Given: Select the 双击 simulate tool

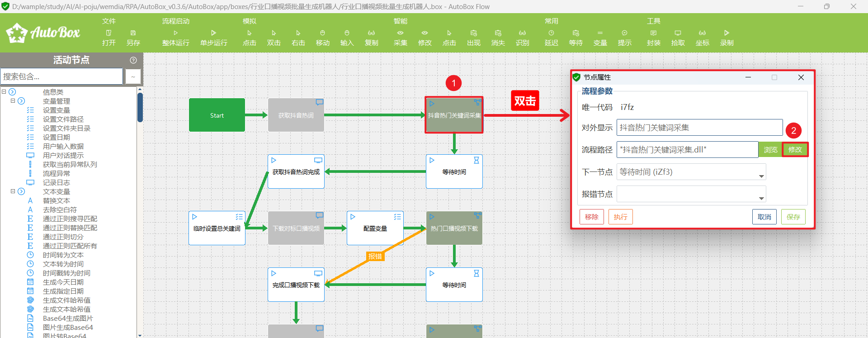Looking at the screenshot, I should point(274,38).
